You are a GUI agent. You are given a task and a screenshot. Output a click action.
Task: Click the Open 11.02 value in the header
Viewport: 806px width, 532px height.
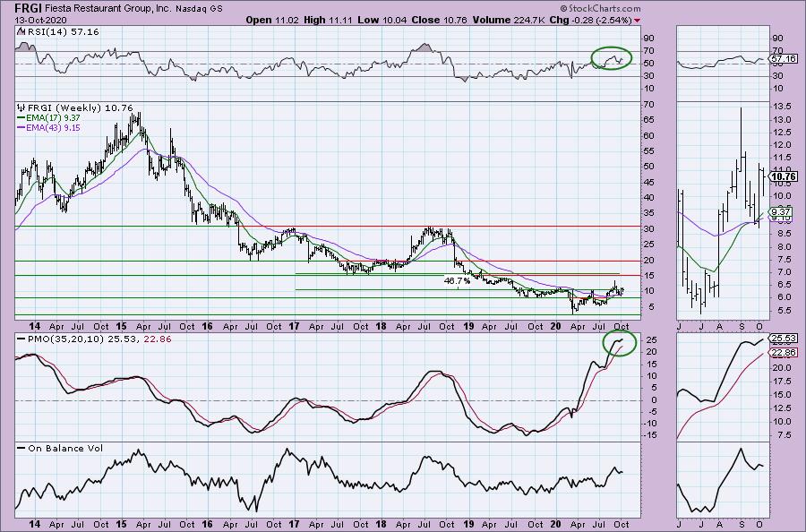coord(272,20)
